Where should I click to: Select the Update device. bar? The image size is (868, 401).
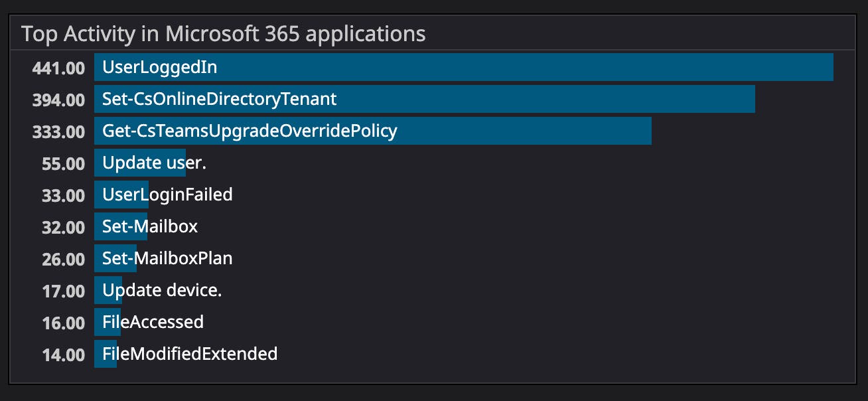click(x=108, y=290)
